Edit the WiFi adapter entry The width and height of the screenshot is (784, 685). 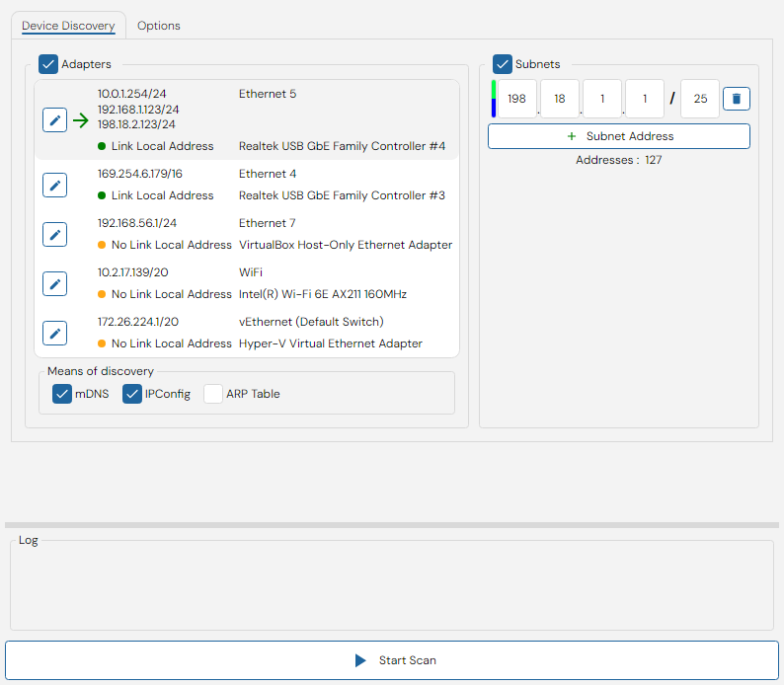[55, 284]
